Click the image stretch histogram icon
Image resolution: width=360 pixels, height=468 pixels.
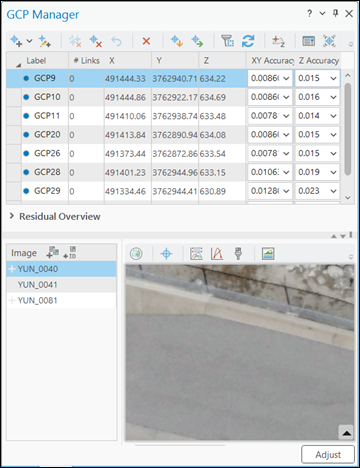(196, 254)
